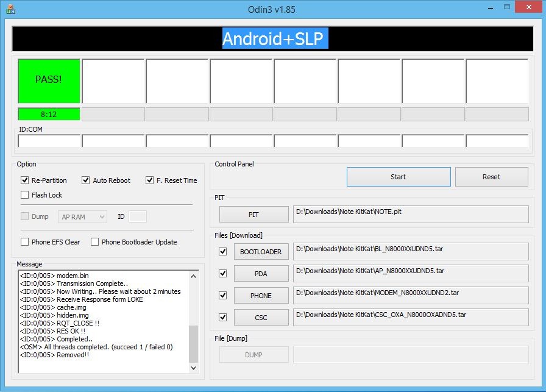The height and width of the screenshot is (392, 546).
Task: Maximize the Odin3 window
Action: [507, 7]
